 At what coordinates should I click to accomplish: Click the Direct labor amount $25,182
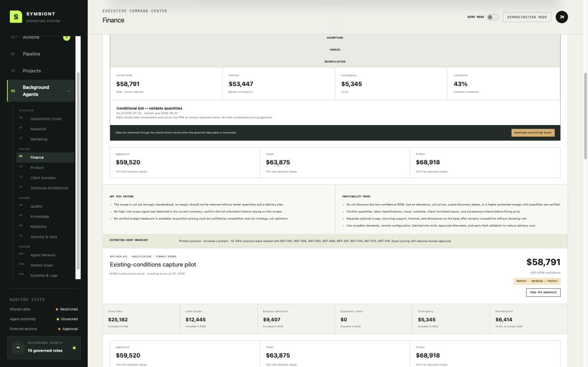(118, 320)
